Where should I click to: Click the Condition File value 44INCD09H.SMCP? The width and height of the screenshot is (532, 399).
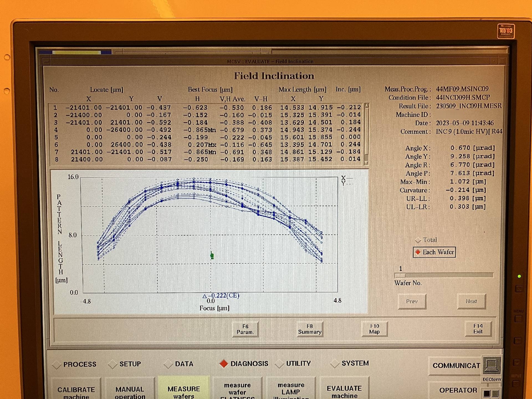(463, 98)
